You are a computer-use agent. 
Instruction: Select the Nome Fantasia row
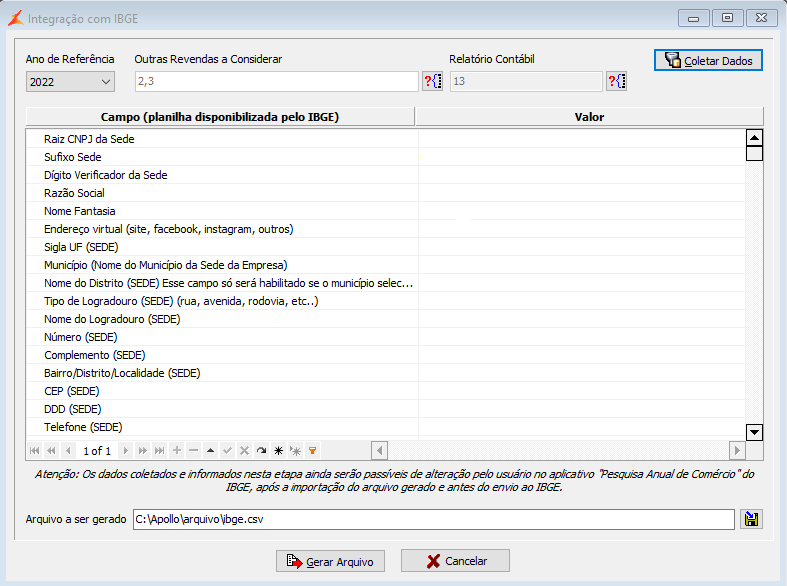click(x=385, y=211)
